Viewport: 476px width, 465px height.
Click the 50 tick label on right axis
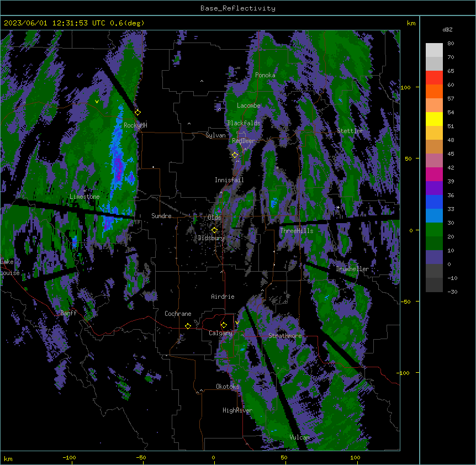coord(408,158)
